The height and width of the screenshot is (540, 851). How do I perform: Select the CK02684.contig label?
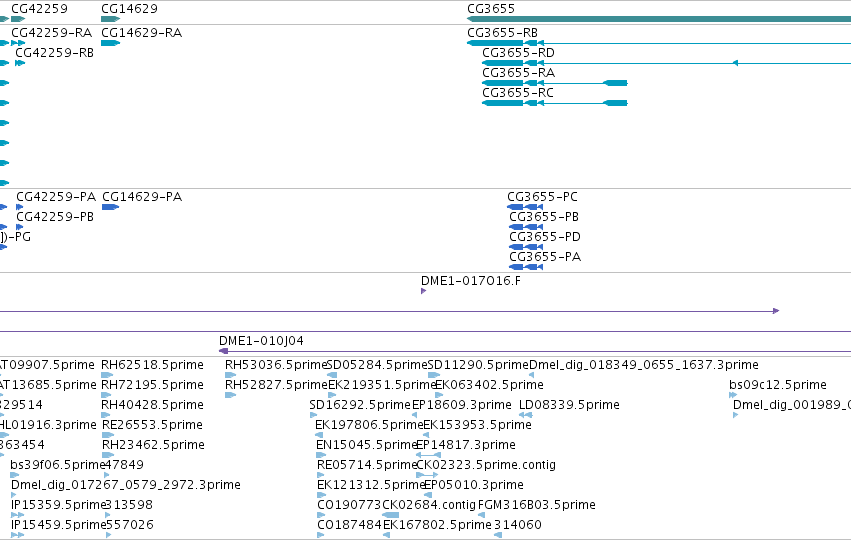point(429,505)
